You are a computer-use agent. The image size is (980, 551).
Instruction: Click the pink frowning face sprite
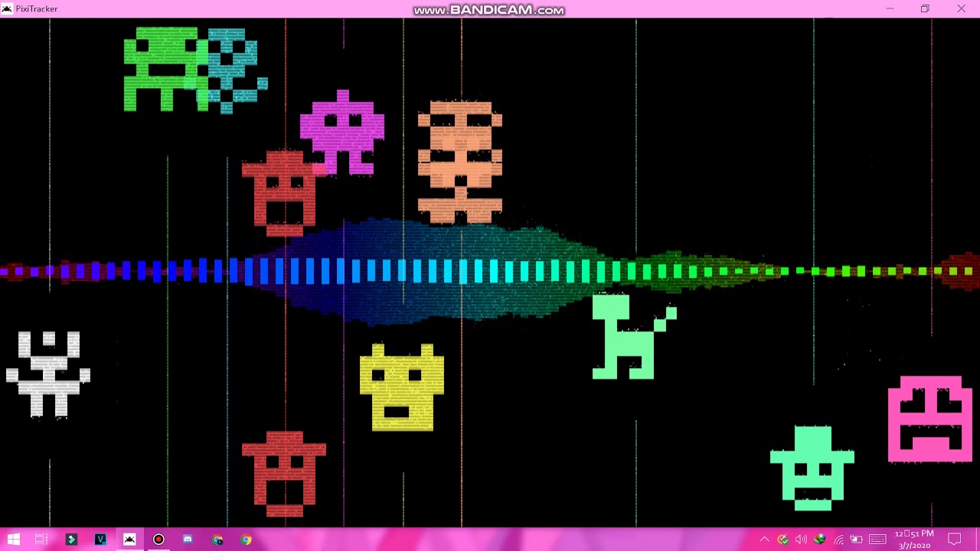(x=930, y=419)
